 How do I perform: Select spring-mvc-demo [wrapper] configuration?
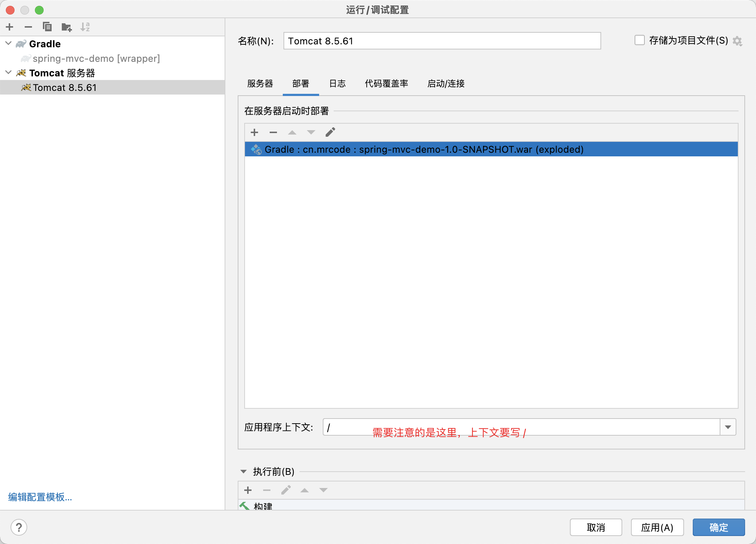96,59
